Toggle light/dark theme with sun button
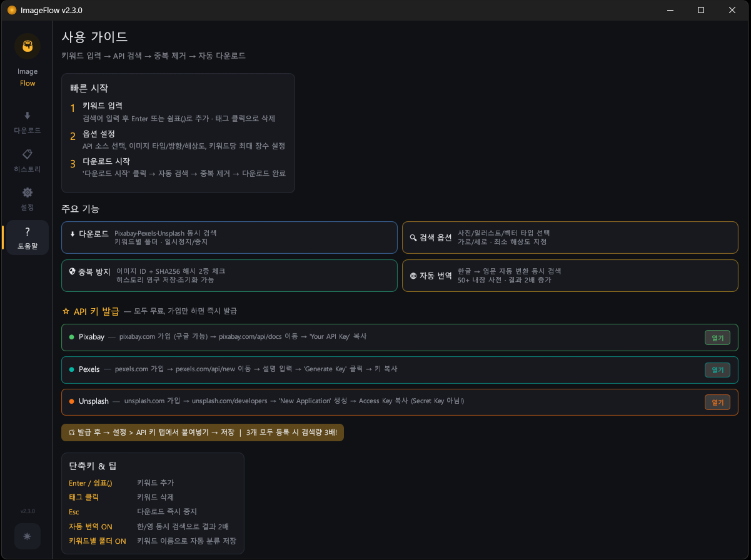This screenshot has height=560, width=751. coord(27,536)
